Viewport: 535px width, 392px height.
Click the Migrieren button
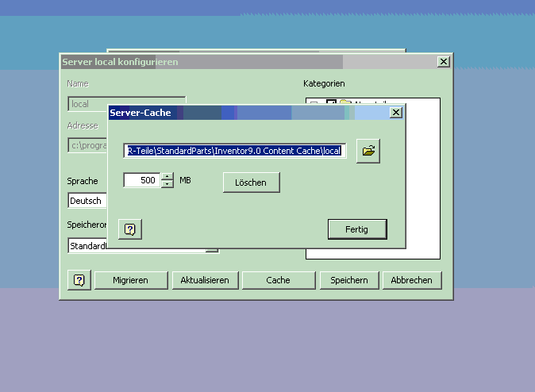(131, 280)
